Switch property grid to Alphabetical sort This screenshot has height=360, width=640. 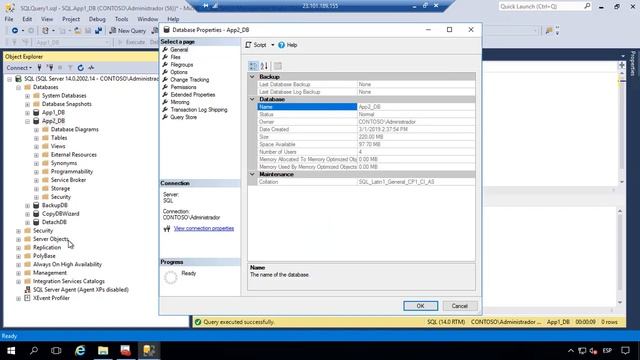tap(264, 66)
